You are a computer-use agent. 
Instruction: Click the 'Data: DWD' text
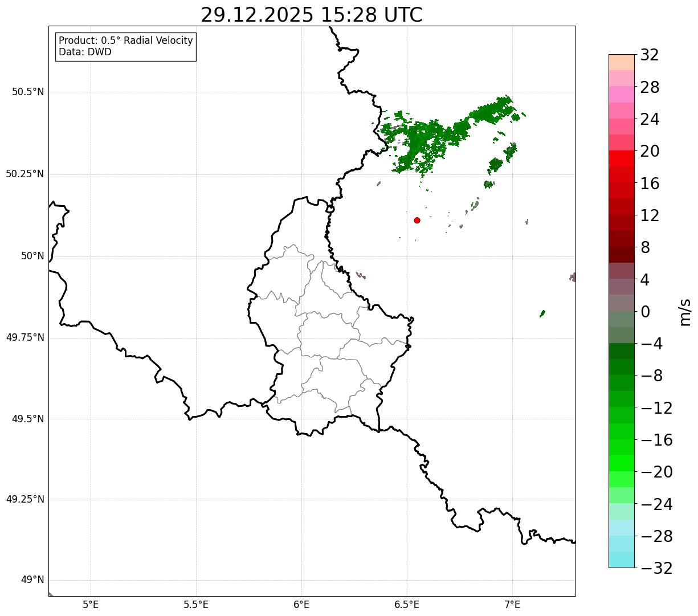(x=85, y=52)
